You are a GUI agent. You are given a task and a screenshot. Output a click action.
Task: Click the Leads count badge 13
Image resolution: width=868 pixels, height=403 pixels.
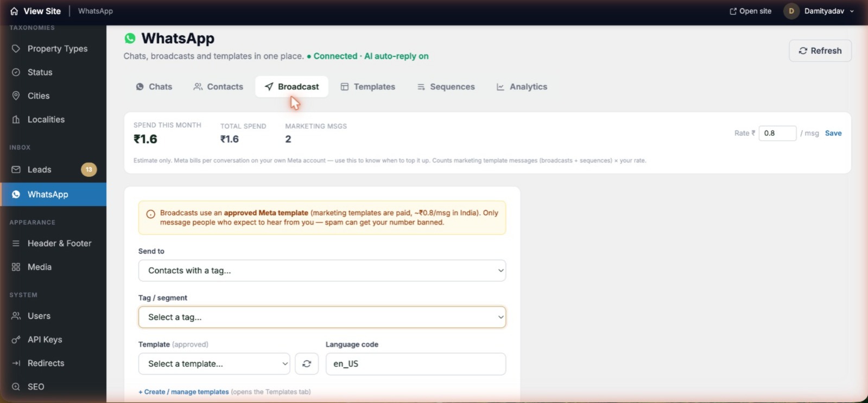point(89,170)
